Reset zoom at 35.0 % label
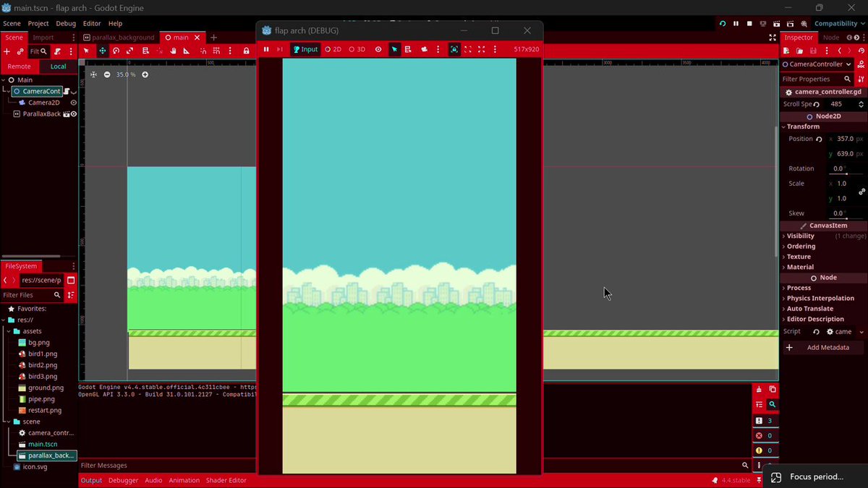This screenshot has width=868, height=488. pos(126,74)
